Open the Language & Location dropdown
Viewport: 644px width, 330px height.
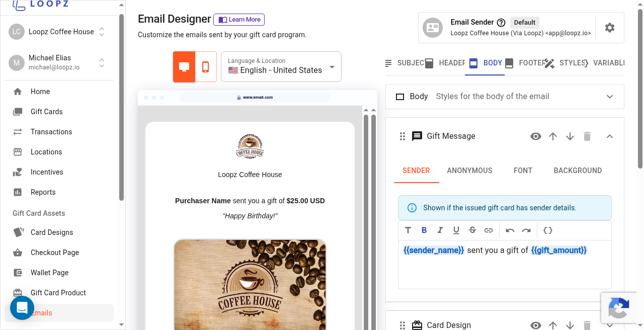[281, 66]
